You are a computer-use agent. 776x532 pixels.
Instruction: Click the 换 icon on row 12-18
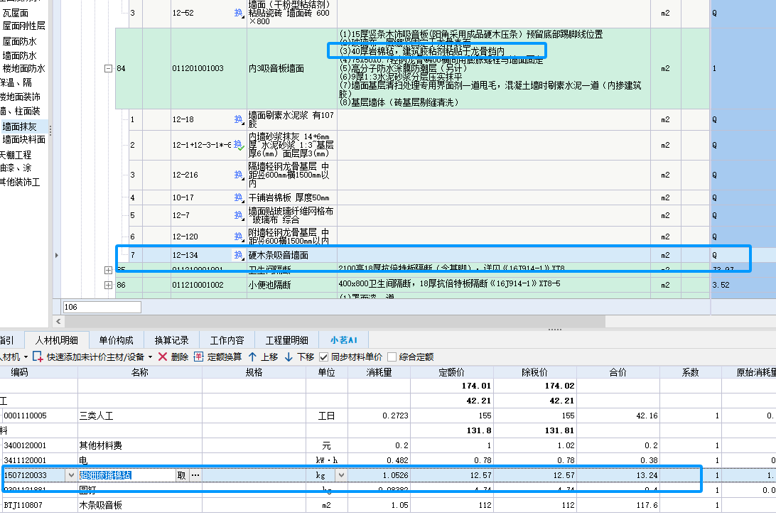coord(239,119)
